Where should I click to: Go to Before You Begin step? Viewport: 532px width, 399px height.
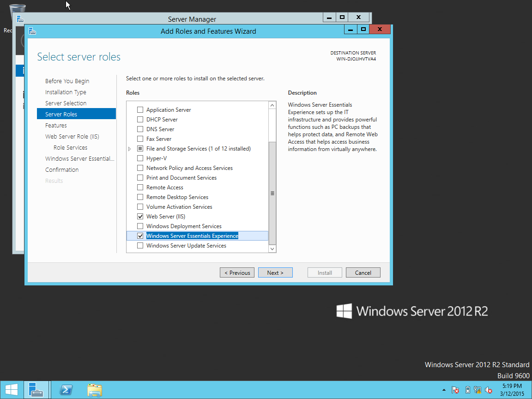click(x=67, y=81)
